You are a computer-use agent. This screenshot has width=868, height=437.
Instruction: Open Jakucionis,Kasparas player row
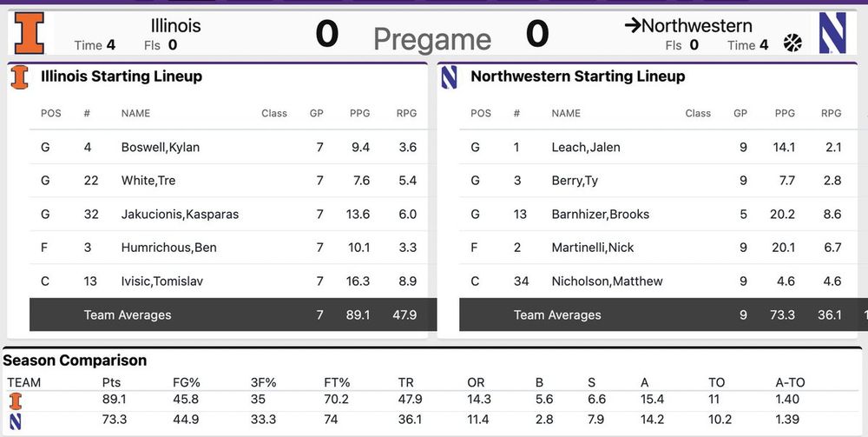tap(180, 214)
